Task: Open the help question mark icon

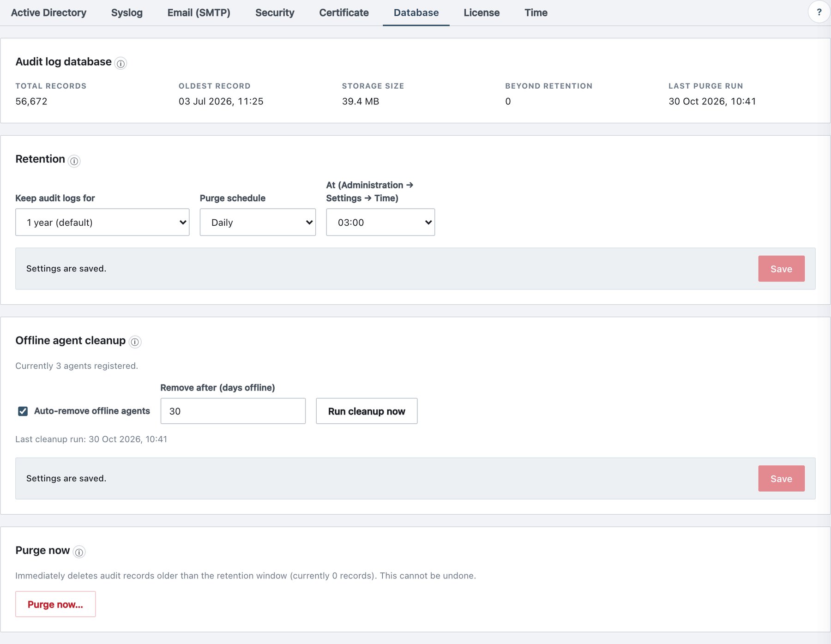Action: (x=819, y=12)
